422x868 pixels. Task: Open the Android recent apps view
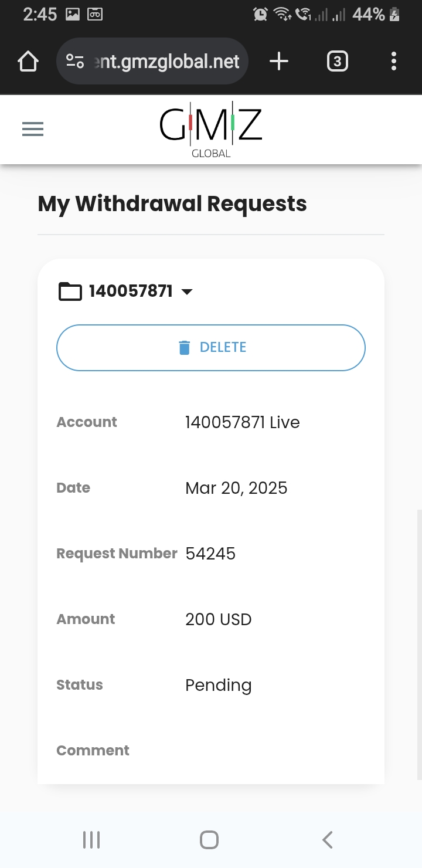[x=91, y=840]
